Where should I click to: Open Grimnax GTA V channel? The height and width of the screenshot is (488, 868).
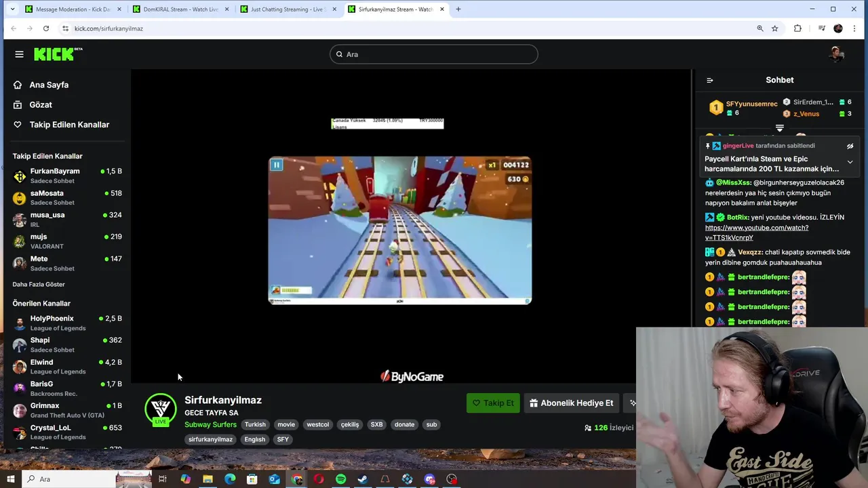pos(66,410)
